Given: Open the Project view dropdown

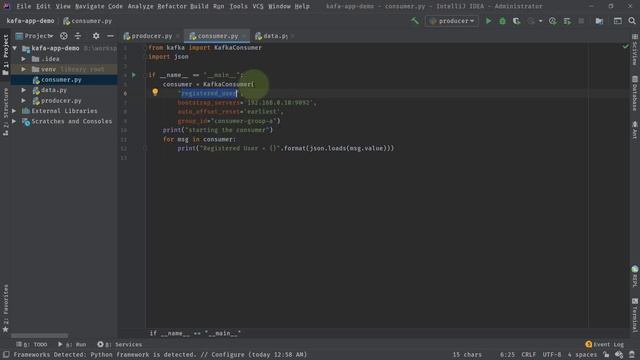Looking at the screenshot, I should pyautogui.click(x=35, y=36).
